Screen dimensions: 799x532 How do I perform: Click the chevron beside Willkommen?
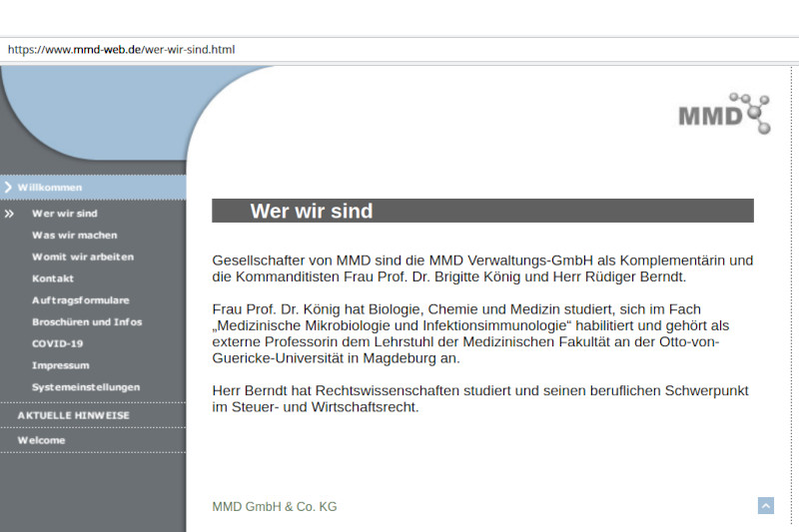click(8, 188)
